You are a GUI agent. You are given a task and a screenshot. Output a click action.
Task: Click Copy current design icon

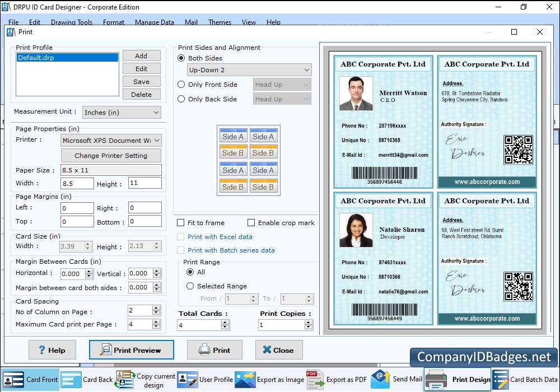click(125, 380)
